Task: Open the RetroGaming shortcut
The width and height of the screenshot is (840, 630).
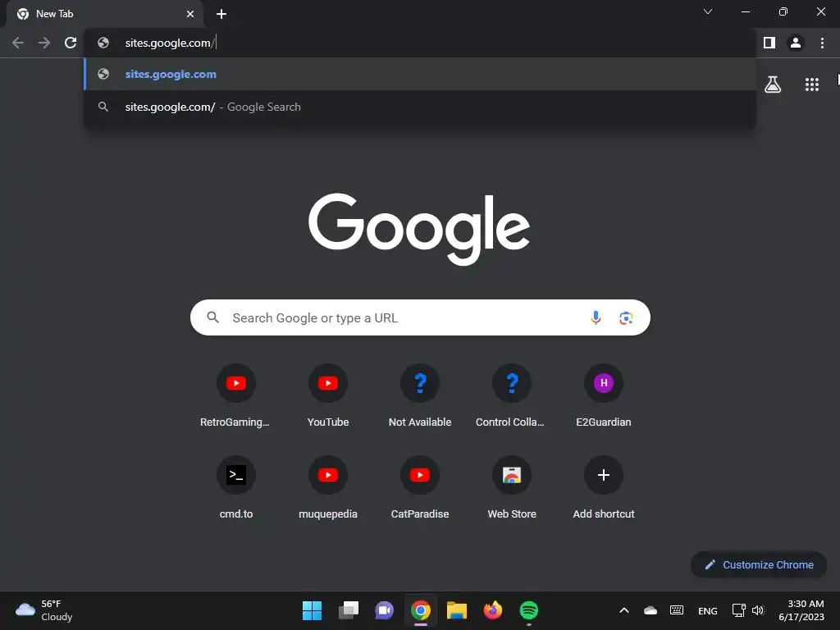Action: click(235, 396)
